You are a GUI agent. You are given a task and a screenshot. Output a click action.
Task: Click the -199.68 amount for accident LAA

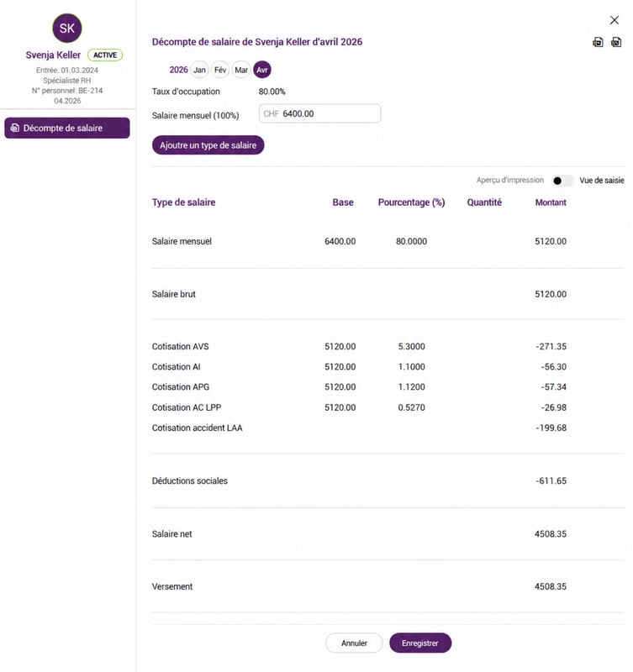click(551, 428)
